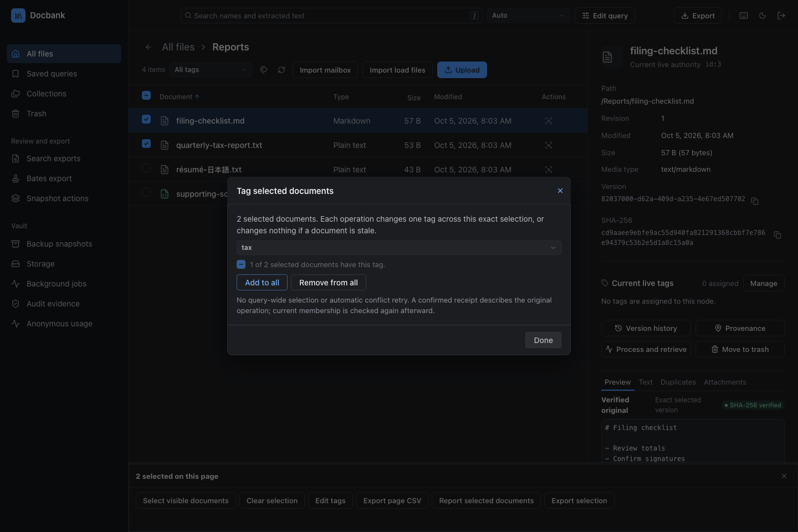The height and width of the screenshot is (532, 798).
Task: Click Select visible documents
Action: (x=186, y=500)
